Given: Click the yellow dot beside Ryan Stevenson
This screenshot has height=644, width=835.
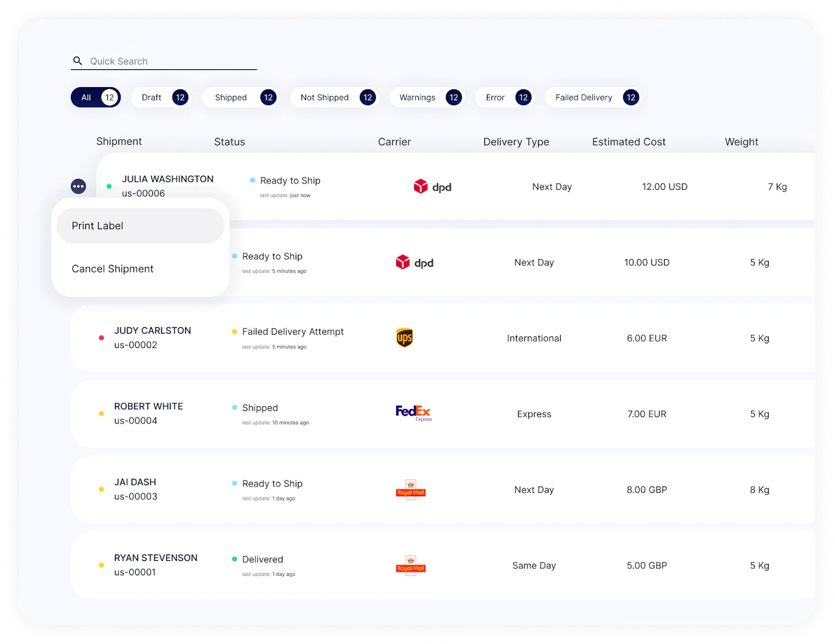Looking at the screenshot, I should (102, 566).
